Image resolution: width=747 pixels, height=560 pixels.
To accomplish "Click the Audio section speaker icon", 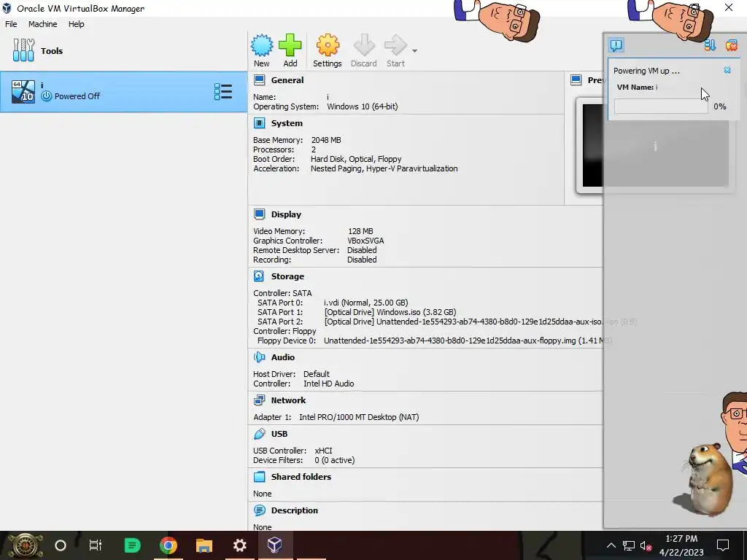I will pyautogui.click(x=259, y=357).
